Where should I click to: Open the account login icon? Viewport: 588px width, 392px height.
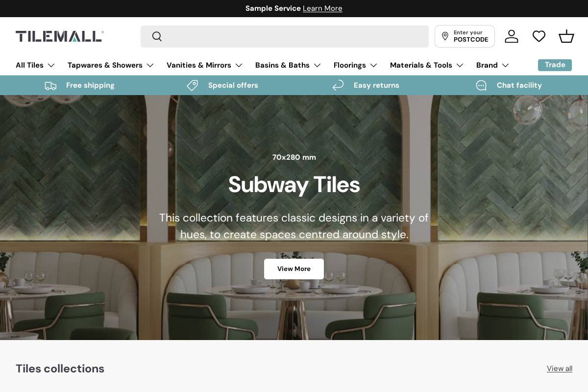(x=512, y=36)
